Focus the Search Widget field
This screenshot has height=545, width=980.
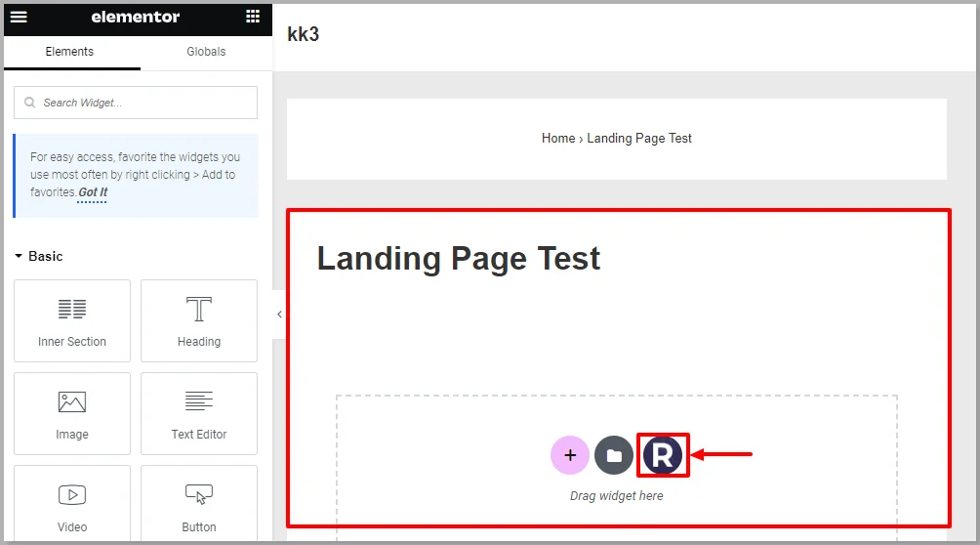(x=136, y=103)
